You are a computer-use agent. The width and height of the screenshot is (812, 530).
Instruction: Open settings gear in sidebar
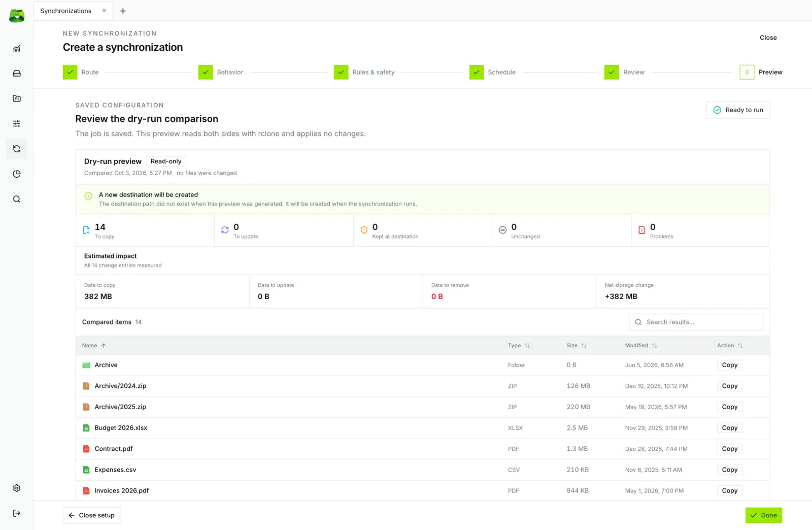pos(17,488)
